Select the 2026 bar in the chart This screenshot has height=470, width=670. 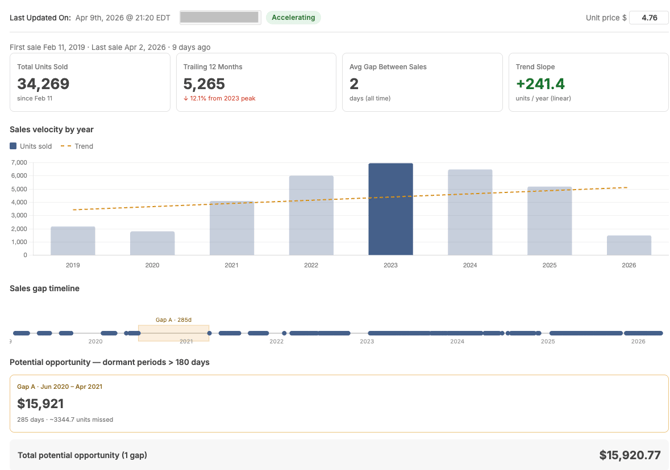point(629,245)
